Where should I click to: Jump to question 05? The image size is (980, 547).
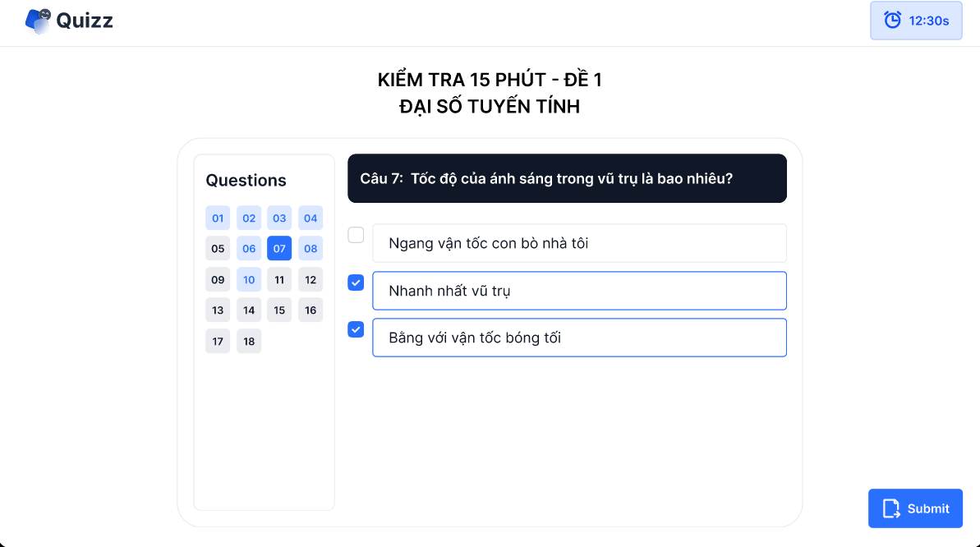[218, 249]
